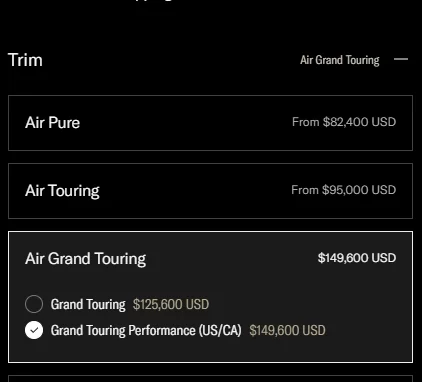This screenshot has height=382, width=422.
Task: Choose the Air Pure trim card
Action: pyautogui.click(x=210, y=123)
